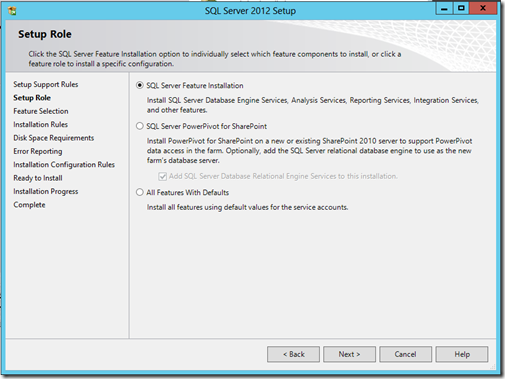This screenshot has height=379, width=505.
Task: Select the Ready to Install step
Action: pyautogui.click(x=38, y=178)
